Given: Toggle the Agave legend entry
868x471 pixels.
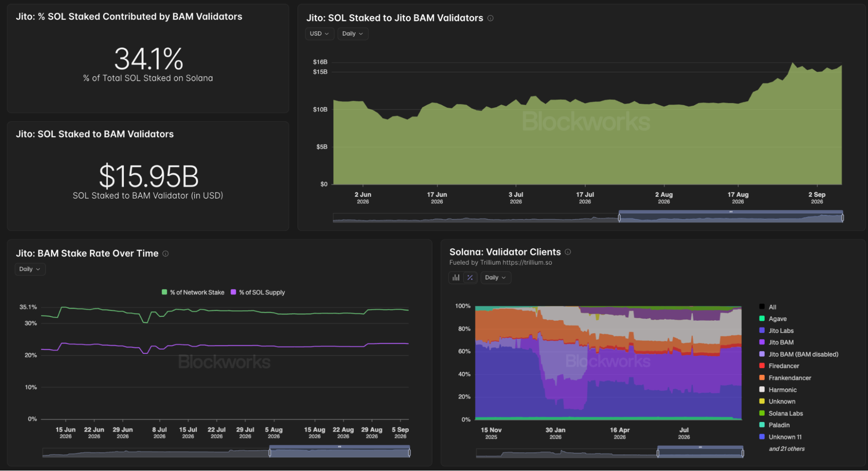Looking at the screenshot, I should point(773,319).
